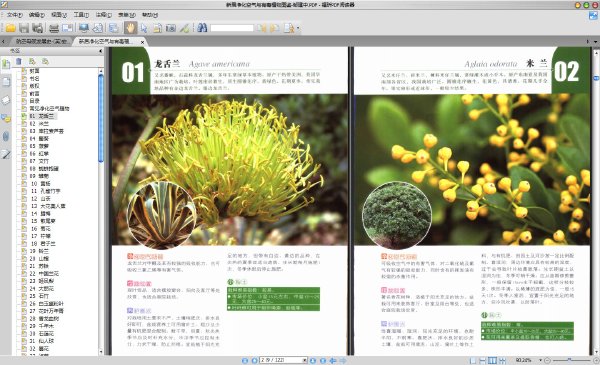
Task: Click the printer icon in the toolbar
Action: (54, 28)
